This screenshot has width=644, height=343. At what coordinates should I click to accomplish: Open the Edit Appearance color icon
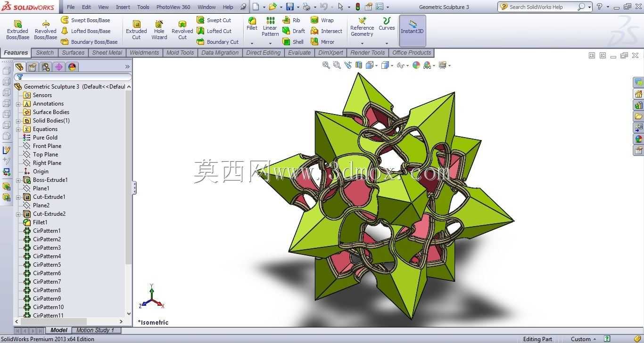click(x=416, y=65)
